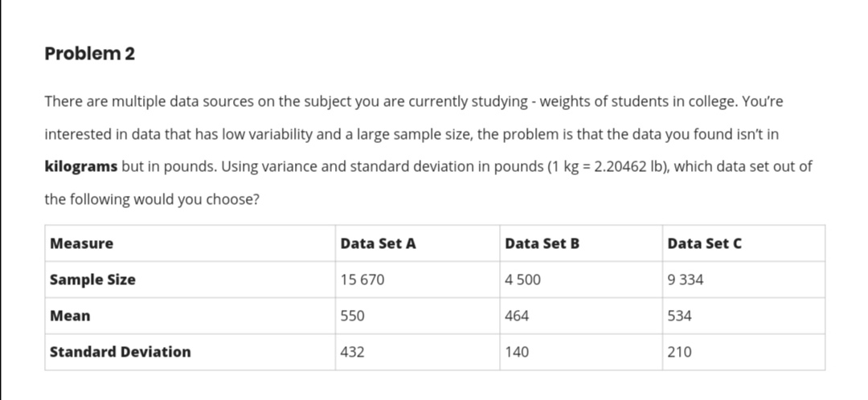The image size is (868, 400).
Task: Click the "Sample Size" row label
Action: (93, 280)
